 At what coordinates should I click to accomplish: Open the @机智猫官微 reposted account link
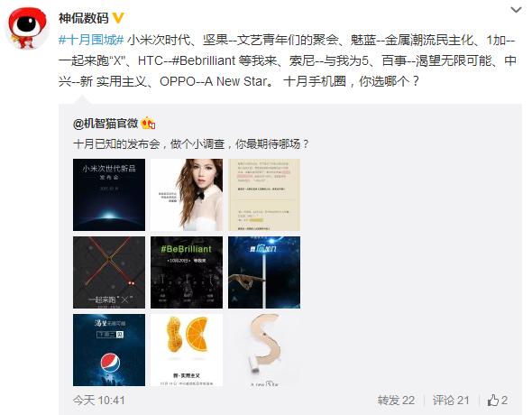pyautogui.click(x=105, y=124)
